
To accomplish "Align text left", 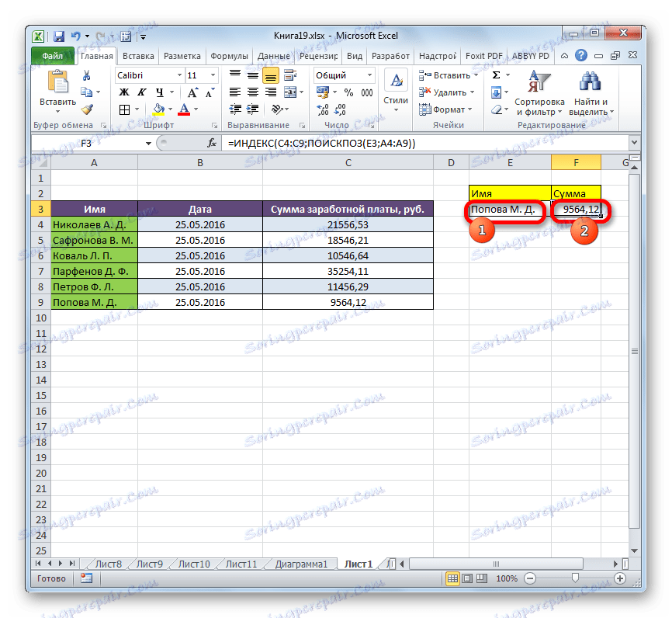I will (235, 92).
